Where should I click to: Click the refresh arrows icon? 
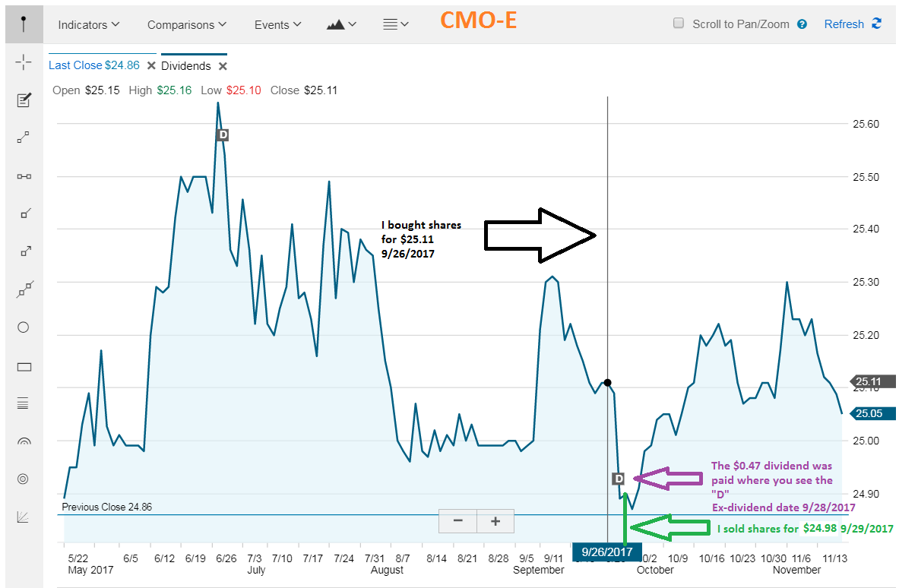(876, 24)
